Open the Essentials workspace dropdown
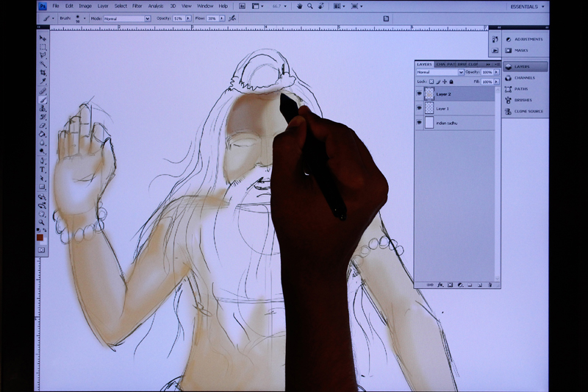 pos(528,6)
